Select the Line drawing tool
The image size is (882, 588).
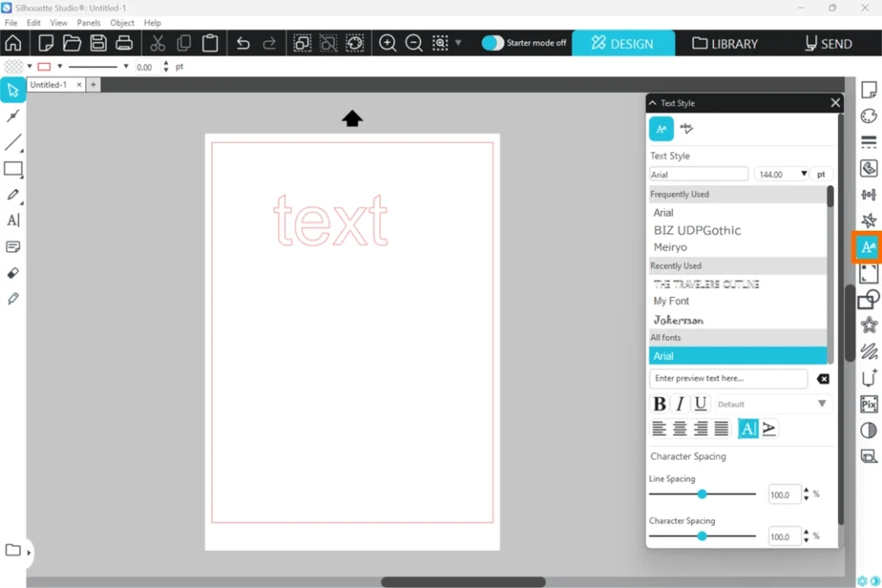tap(13, 143)
